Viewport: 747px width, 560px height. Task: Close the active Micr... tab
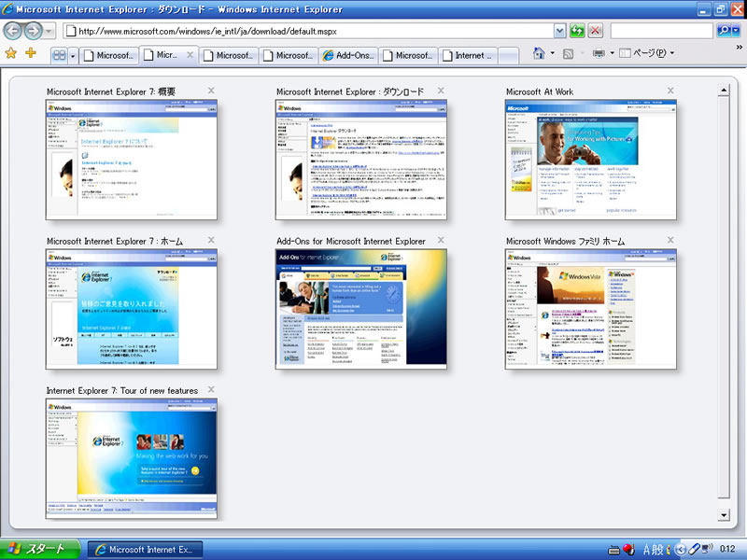point(190,55)
